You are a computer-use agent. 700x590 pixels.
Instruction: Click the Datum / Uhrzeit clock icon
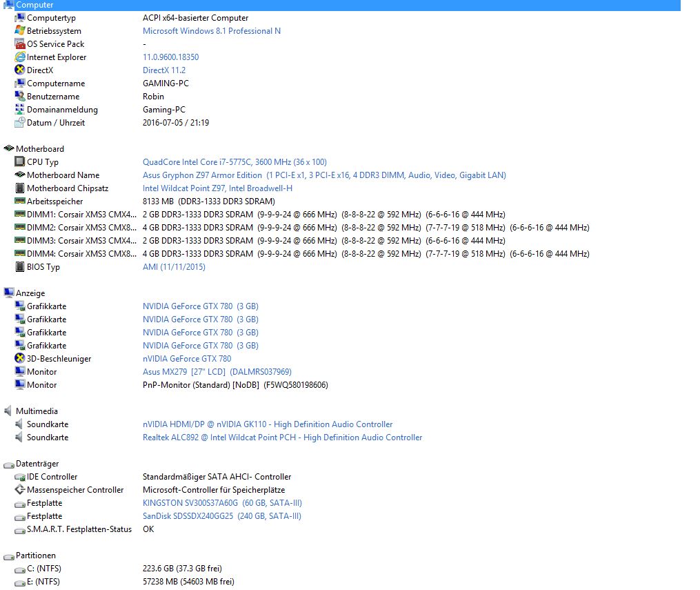point(19,122)
